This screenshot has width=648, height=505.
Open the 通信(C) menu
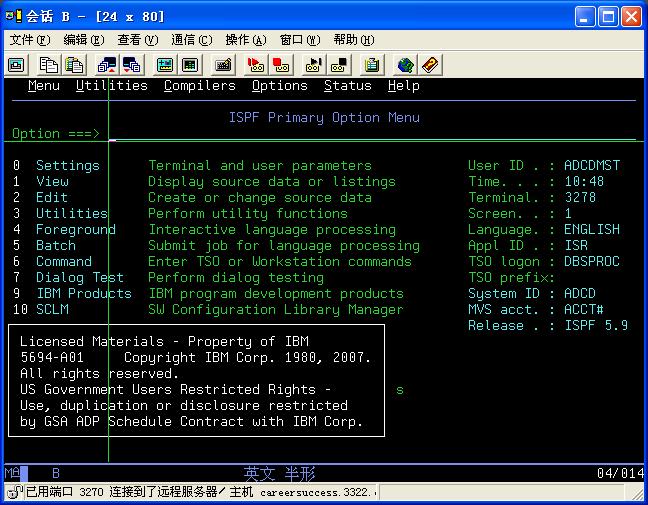(x=192, y=40)
